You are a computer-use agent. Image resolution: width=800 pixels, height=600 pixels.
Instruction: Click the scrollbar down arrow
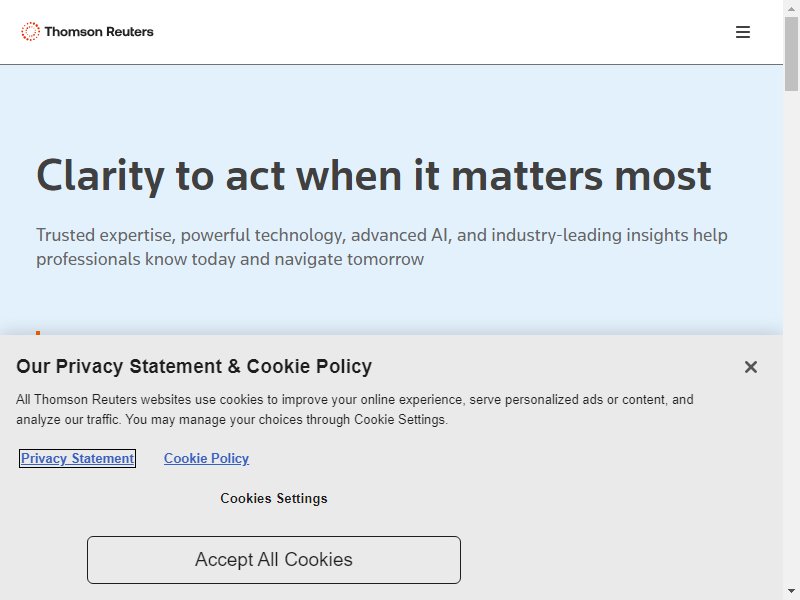pos(791,592)
